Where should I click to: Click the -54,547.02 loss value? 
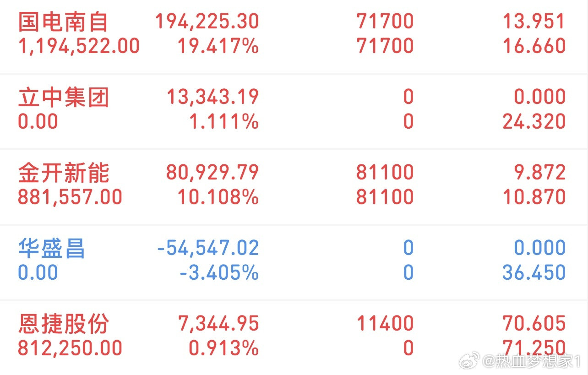coord(208,249)
